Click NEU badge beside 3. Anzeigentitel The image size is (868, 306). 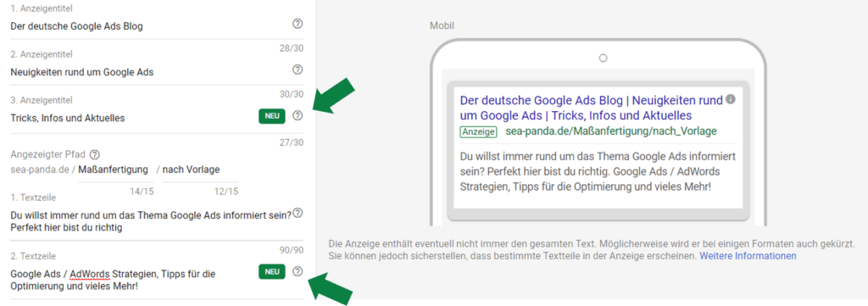click(272, 116)
